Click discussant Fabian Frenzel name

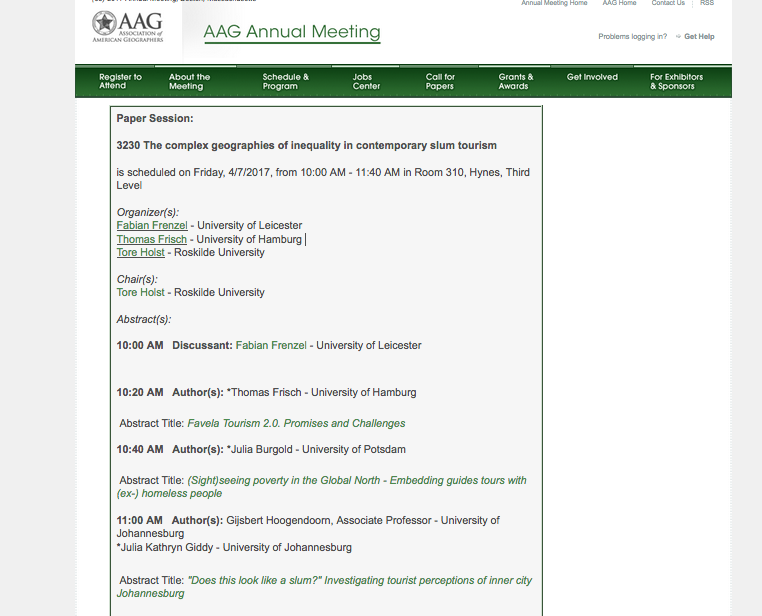[271, 345]
